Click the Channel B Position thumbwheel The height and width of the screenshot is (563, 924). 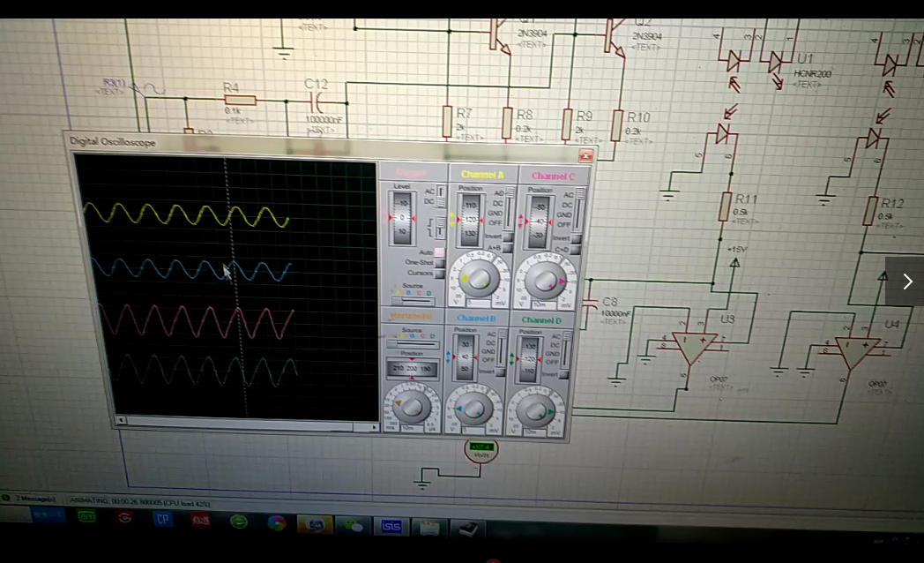465,357
